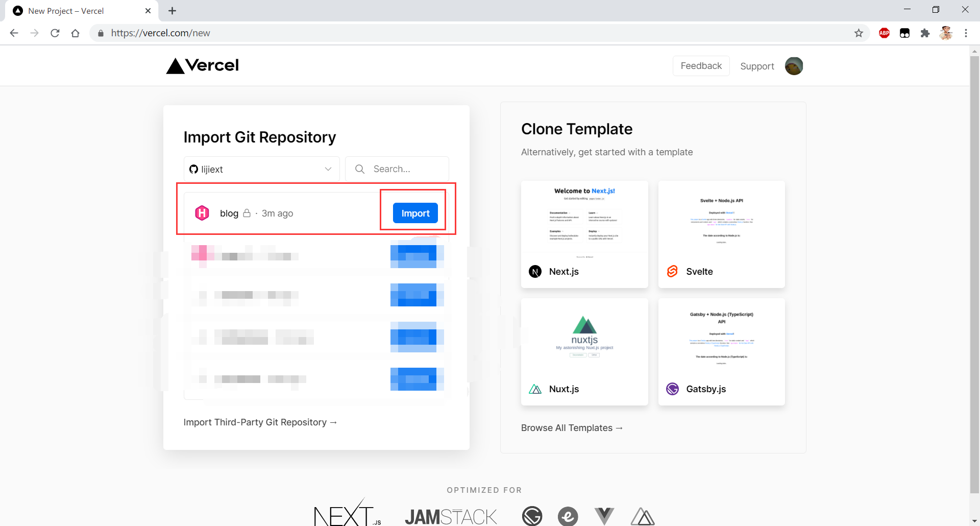The height and width of the screenshot is (526, 980).
Task: Open the extensions puzzle icon
Action: pos(925,33)
